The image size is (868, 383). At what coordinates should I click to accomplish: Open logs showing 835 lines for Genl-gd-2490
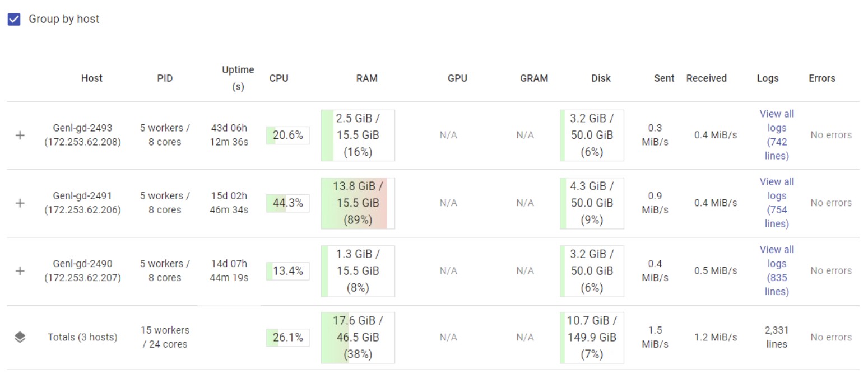[x=777, y=270]
